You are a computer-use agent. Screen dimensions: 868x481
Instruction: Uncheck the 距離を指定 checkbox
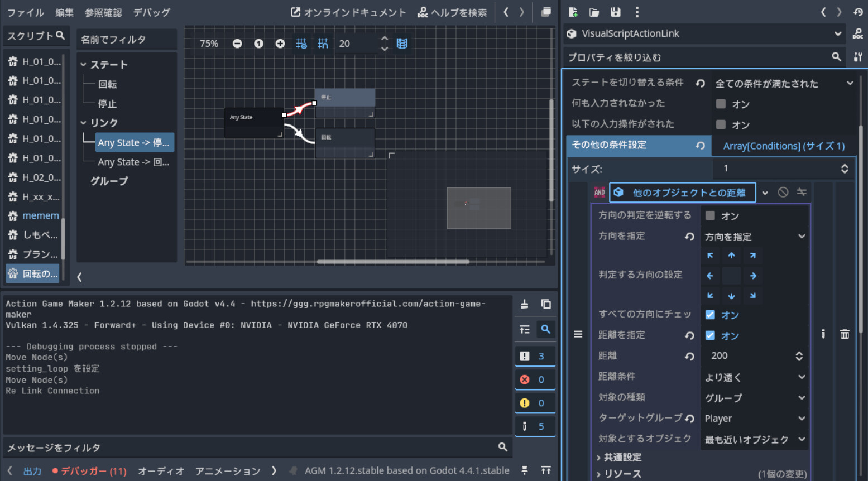click(x=710, y=335)
